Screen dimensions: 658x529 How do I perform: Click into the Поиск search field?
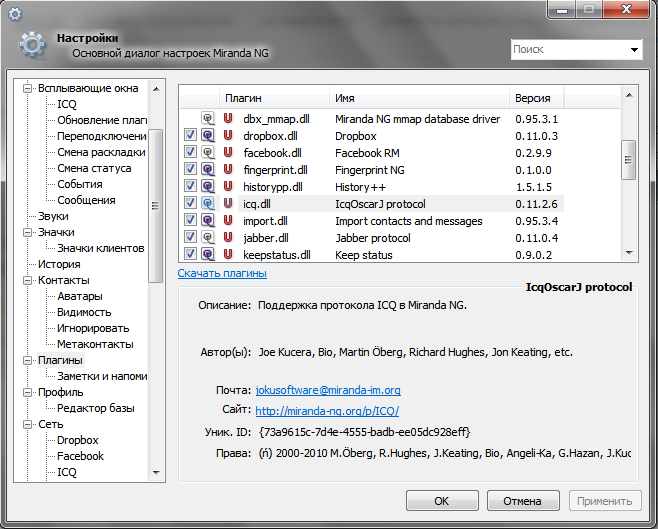(x=569, y=50)
